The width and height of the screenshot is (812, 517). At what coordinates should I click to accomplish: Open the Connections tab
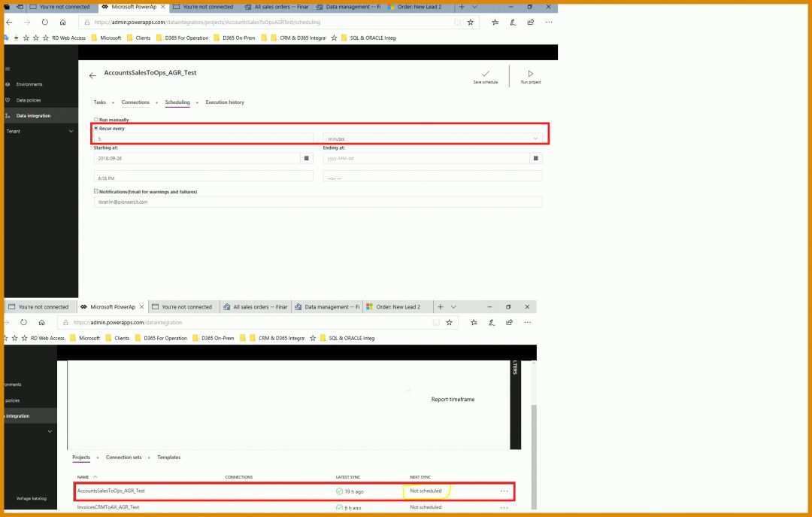click(x=135, y=102)
